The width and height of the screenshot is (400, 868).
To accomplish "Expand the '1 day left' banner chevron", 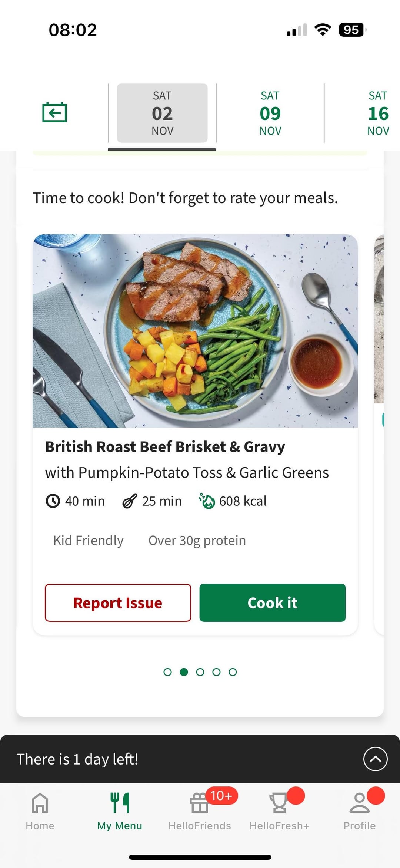I will pos(375,759).
